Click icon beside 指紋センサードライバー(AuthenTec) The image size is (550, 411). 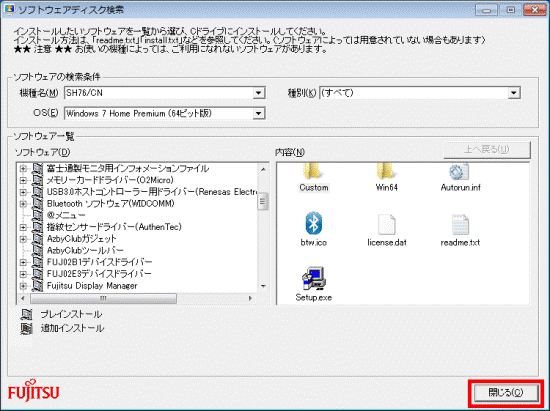37,227
